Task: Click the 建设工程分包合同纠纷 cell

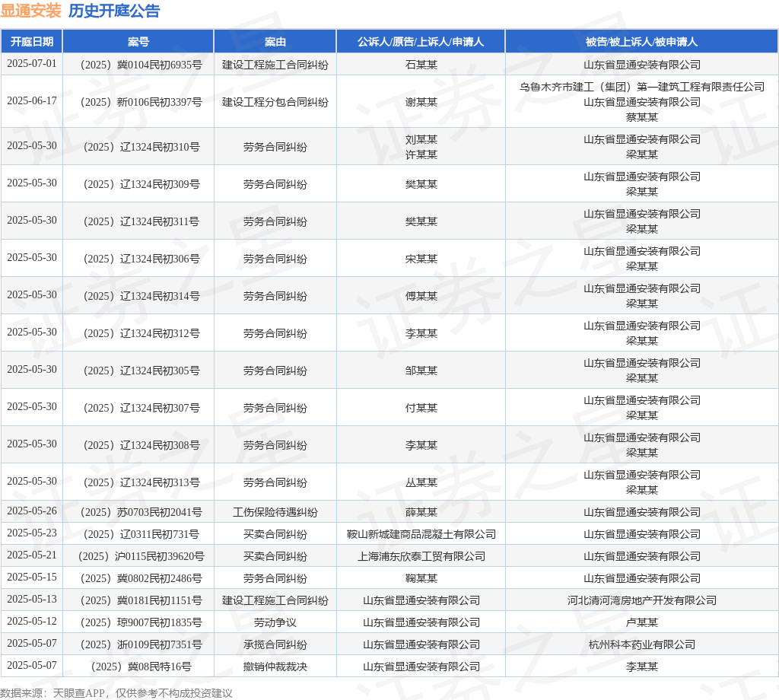Action: point(275,102)
